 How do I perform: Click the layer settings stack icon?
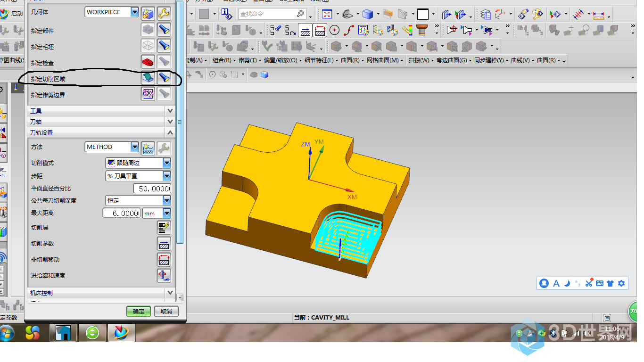[x=485, y=14]
